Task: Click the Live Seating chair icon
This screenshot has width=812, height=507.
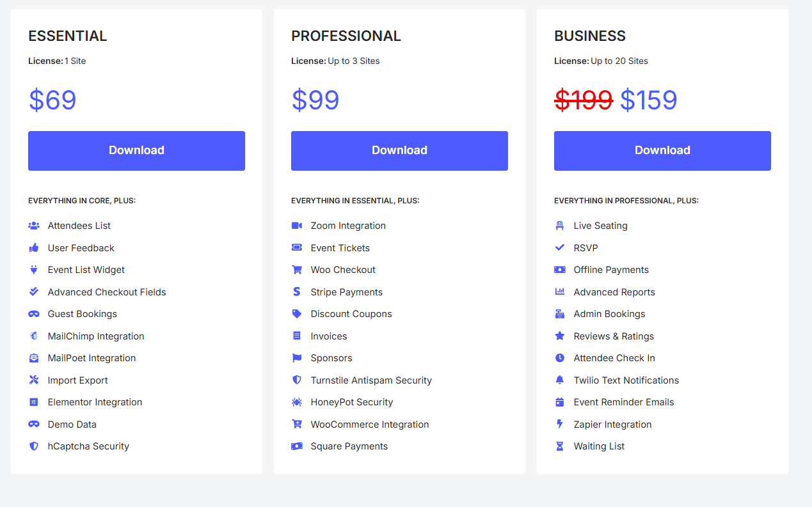Action: (x=560, y=226)
